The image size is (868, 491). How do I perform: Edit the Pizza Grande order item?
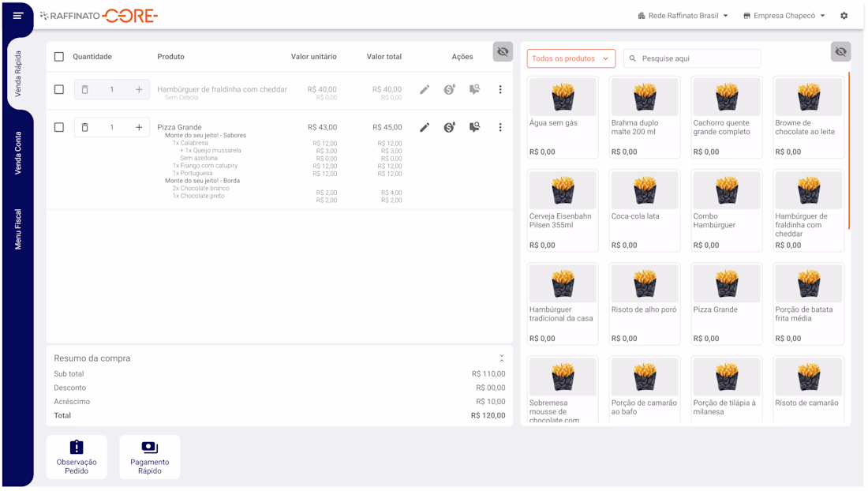tap(425, 127)
